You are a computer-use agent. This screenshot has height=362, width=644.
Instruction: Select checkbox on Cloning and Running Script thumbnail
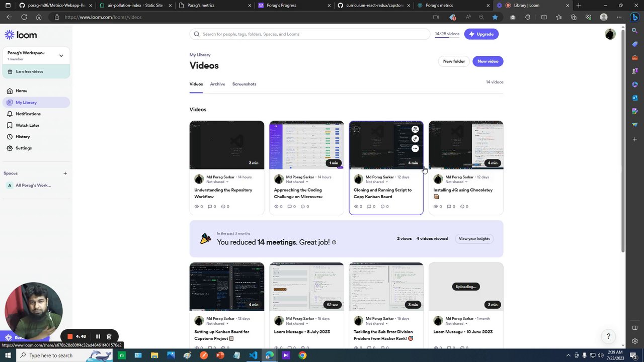pos(356,130)
